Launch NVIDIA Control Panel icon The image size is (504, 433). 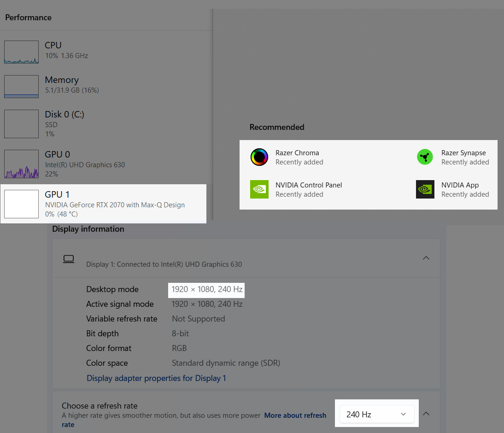point(259,189)
